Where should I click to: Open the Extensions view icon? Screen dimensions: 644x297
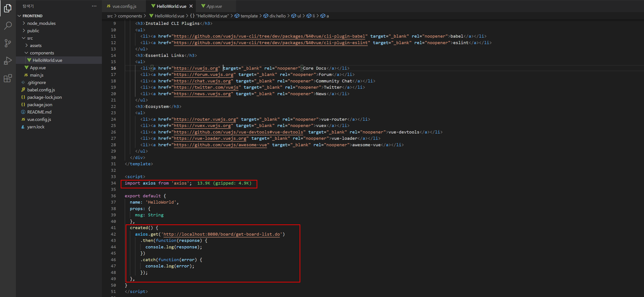coord(8,78)
